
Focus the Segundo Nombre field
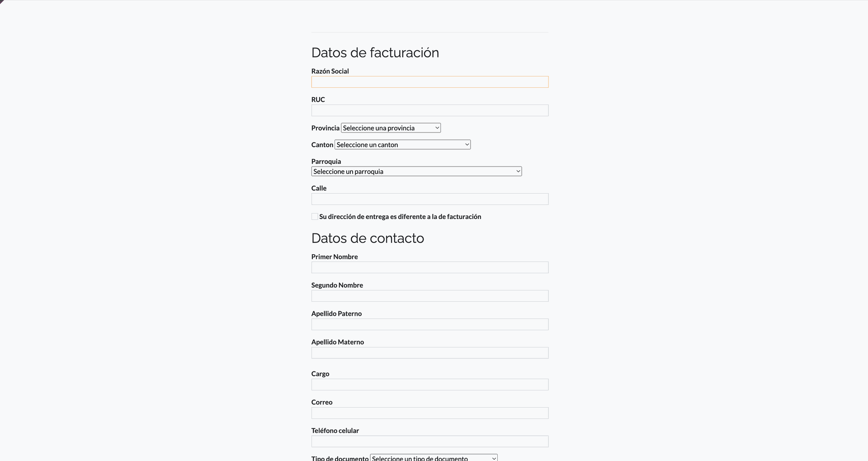(429, 296)
